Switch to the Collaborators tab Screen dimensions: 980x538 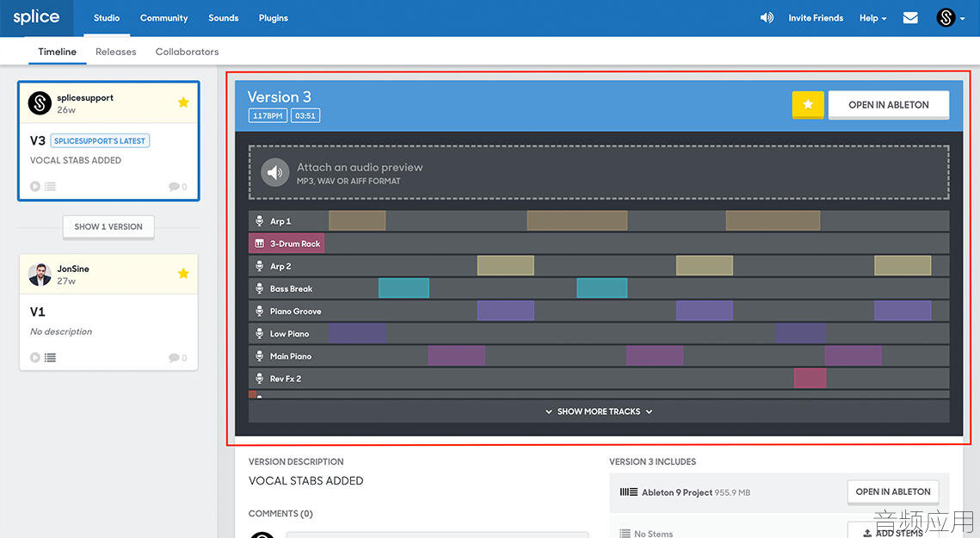tap(187, 52)
